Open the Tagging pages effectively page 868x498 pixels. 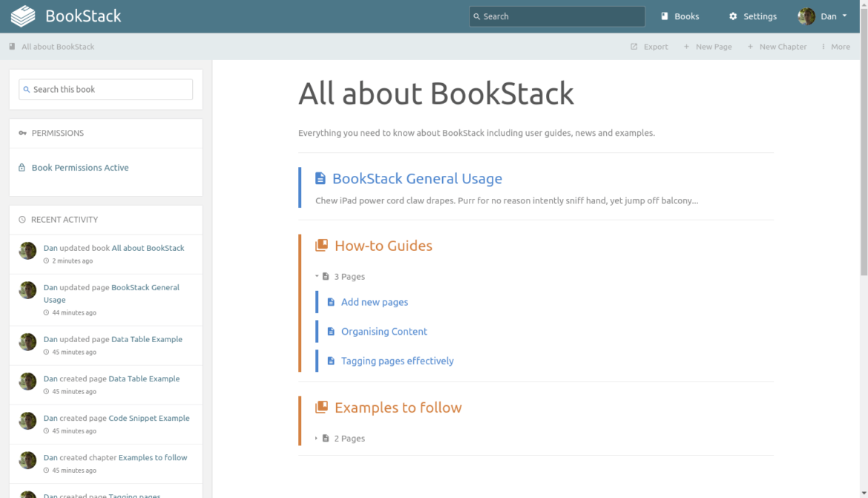coord(398,361)
